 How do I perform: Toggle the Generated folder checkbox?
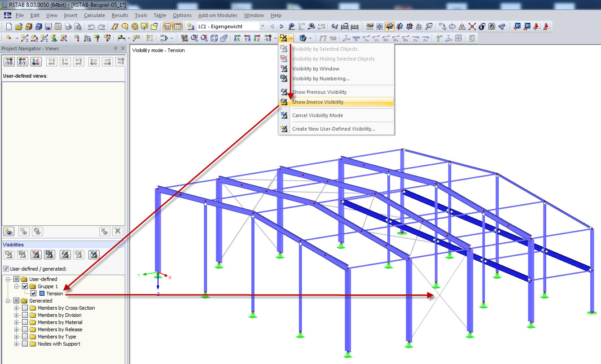click(x=18, y=301)
